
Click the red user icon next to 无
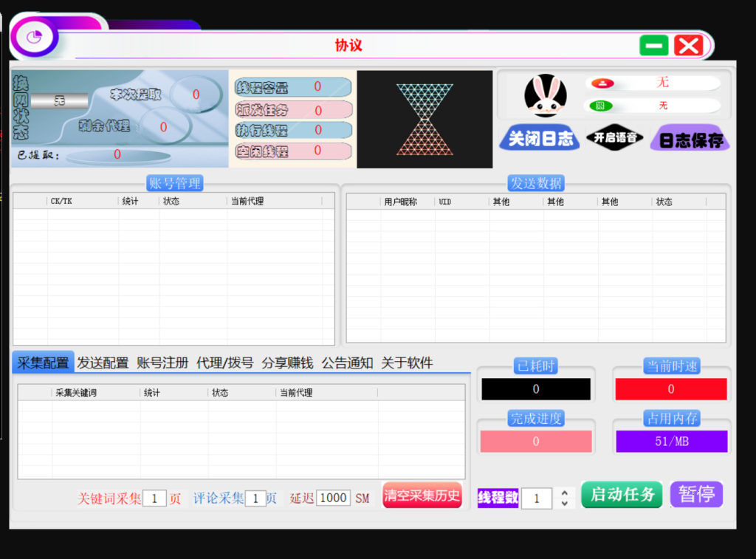pos(602,83)
